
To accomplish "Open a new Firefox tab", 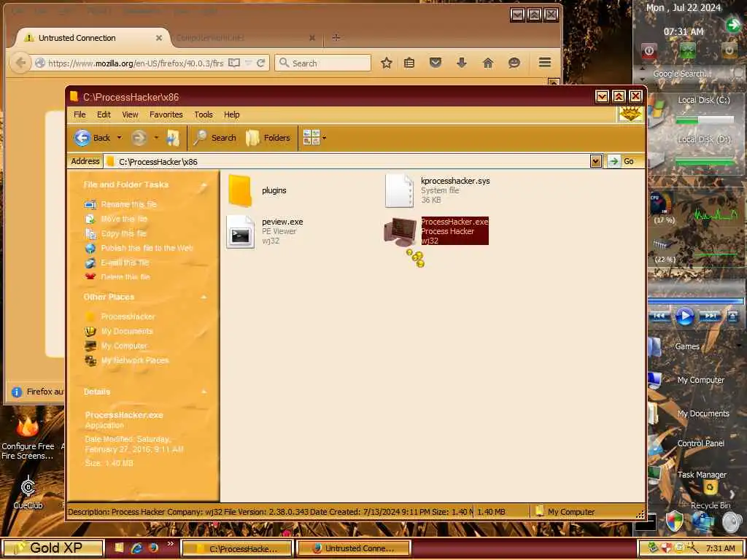I will [336, 38].
